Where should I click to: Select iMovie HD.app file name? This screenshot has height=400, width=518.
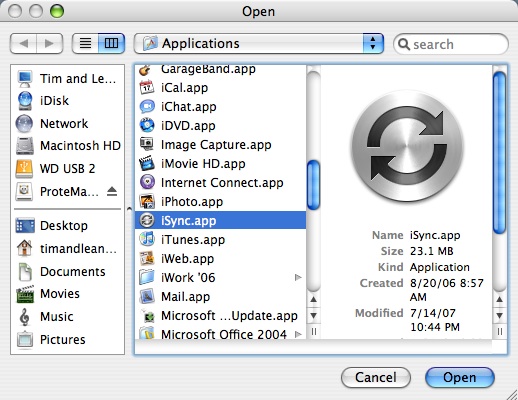203,164
